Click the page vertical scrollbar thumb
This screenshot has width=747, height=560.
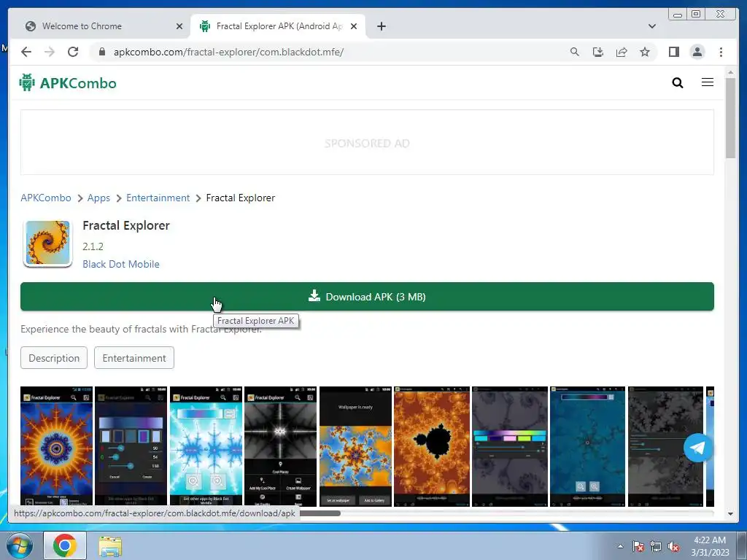pos(730,118)
